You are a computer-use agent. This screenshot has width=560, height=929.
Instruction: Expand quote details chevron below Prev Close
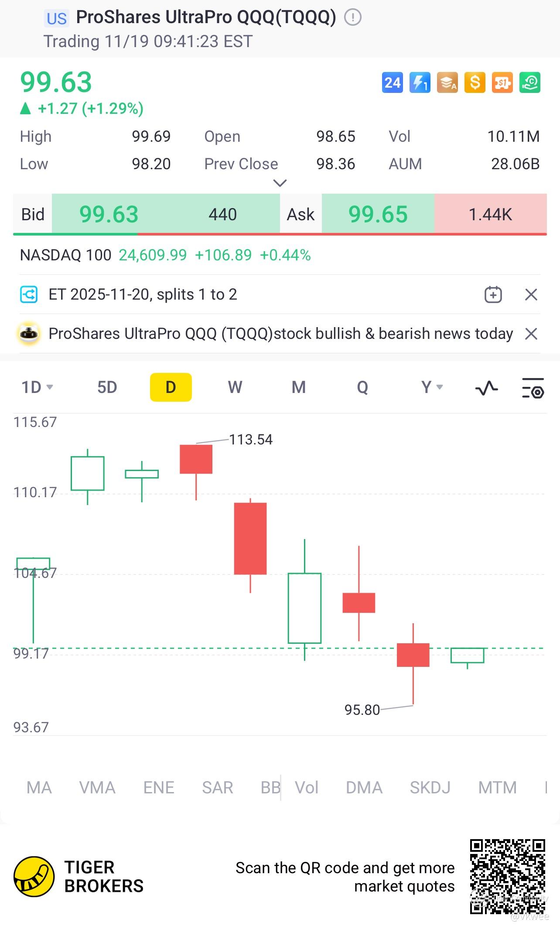[280, 183]
